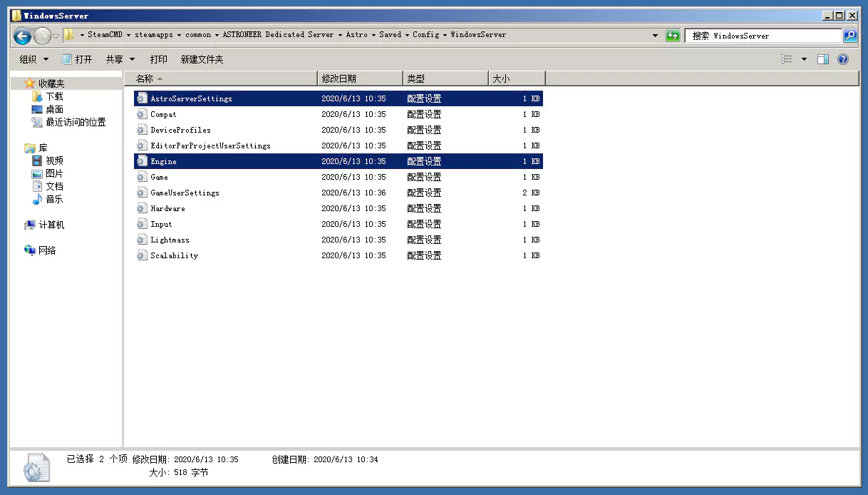This screenshot has height=495, width=868.
Task: Click the details pane file thumbnail
Action: click(x=36, y=468)
